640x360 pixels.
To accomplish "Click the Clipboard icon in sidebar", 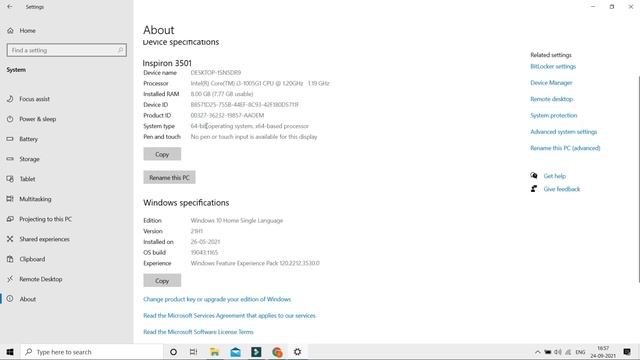I will (x=10, y=259).
